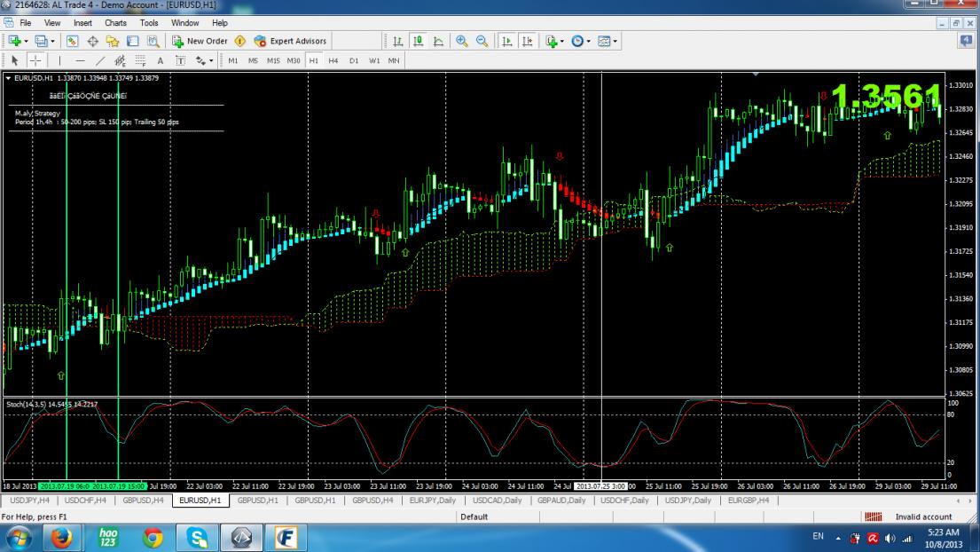Toggle chart shift from right edge
The image size is (980, 552).
pyautogui.click(x=528, y=41)
